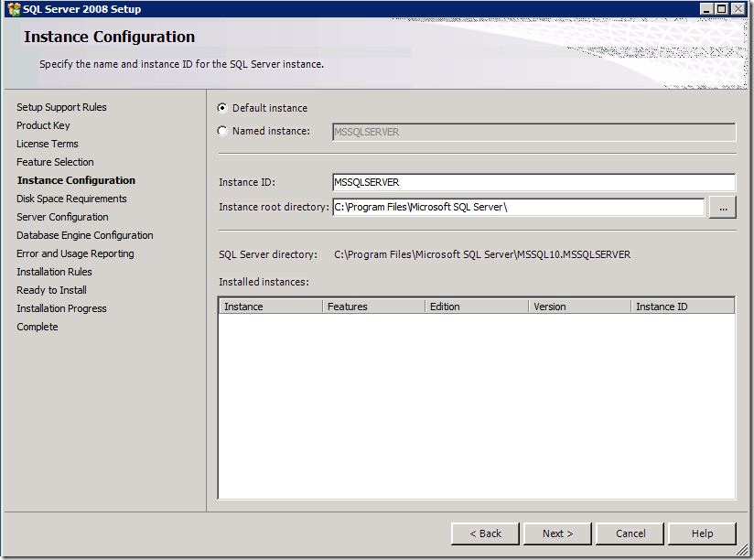Select Feature Selection step

coord(55,162)
